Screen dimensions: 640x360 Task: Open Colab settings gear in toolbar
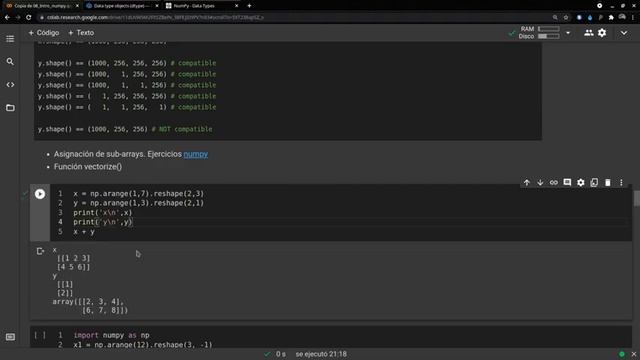coord(602,33)
